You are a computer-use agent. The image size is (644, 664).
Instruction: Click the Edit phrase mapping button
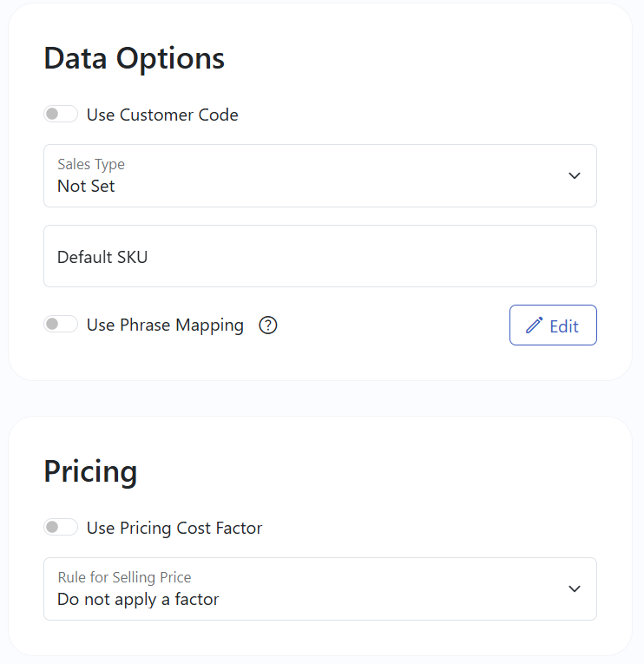coord(553,325)
